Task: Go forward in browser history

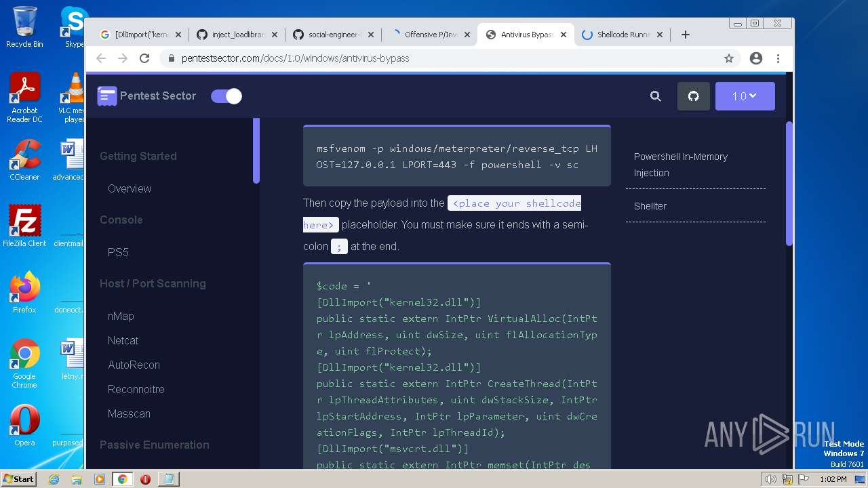Action: pyautogui.click(x=123, y=58)
